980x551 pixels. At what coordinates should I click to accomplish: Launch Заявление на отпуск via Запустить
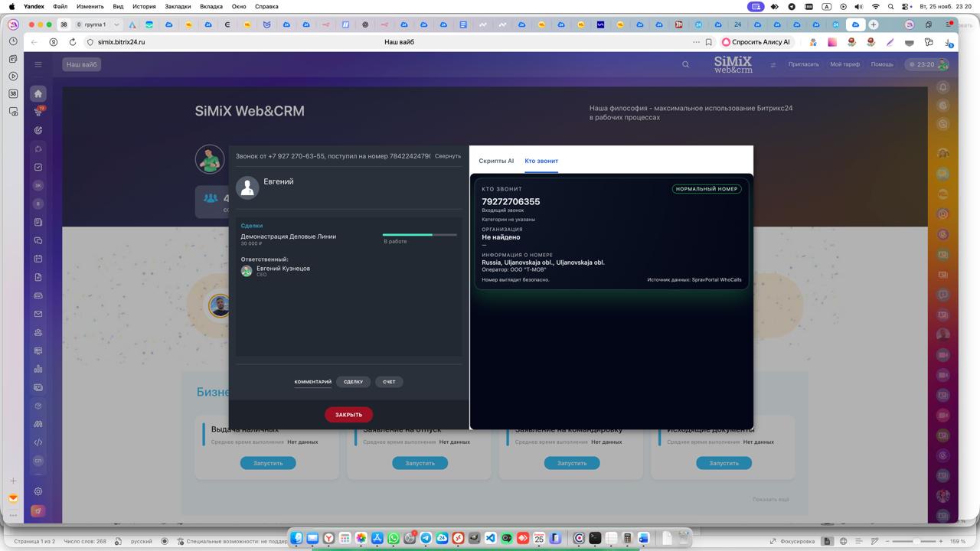click(420, 463)
